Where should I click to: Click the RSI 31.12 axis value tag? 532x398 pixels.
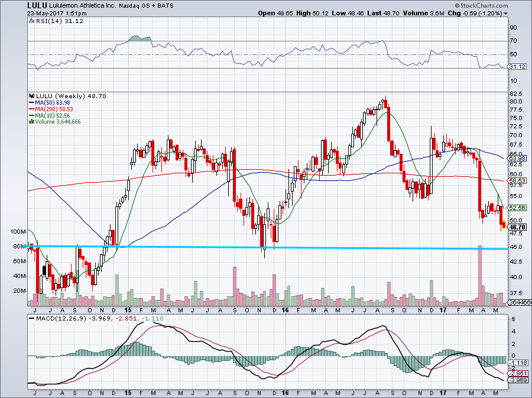click(x=517, y=66)
